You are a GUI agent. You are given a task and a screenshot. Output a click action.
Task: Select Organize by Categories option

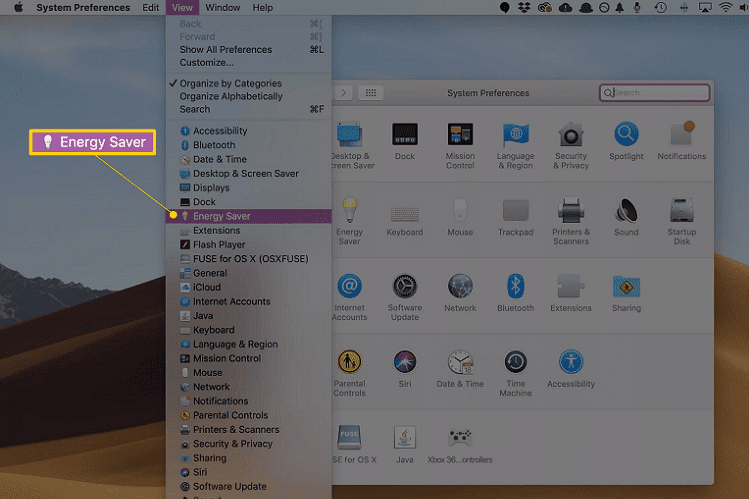tap(249, 83)
